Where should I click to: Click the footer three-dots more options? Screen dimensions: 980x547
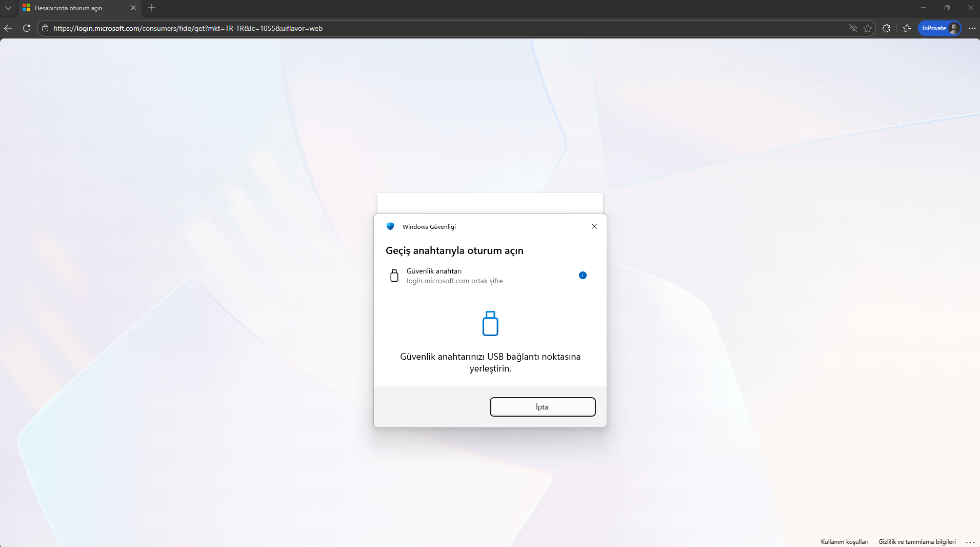click(970, 542)
